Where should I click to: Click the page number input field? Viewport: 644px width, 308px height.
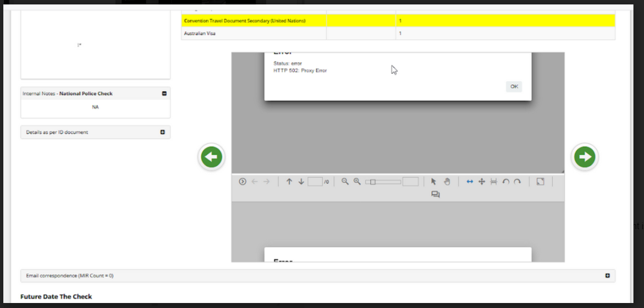pyautogui.click(x=314, y=181)
